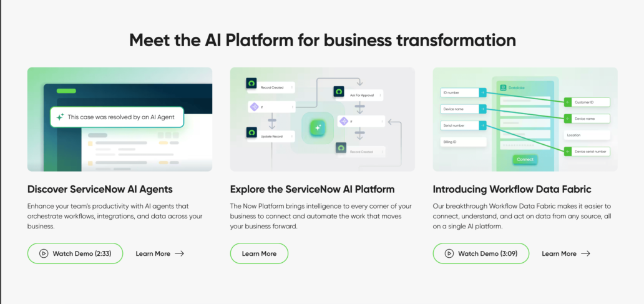Select the Introducing Workflow Data Fabric heading

pyautogui.click(x=512, y=189)
